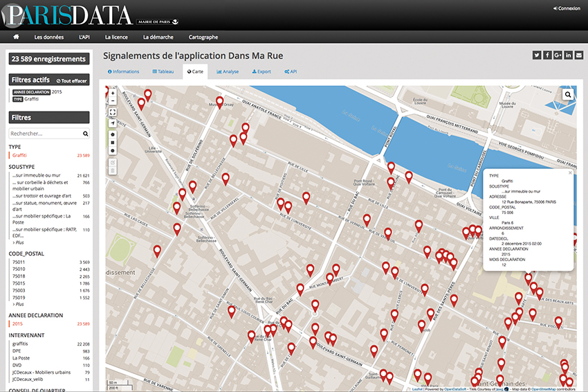Viewport: 588px width, 392px height.
Task: Zoom out of the map with minus button
Action: (113, 100)
